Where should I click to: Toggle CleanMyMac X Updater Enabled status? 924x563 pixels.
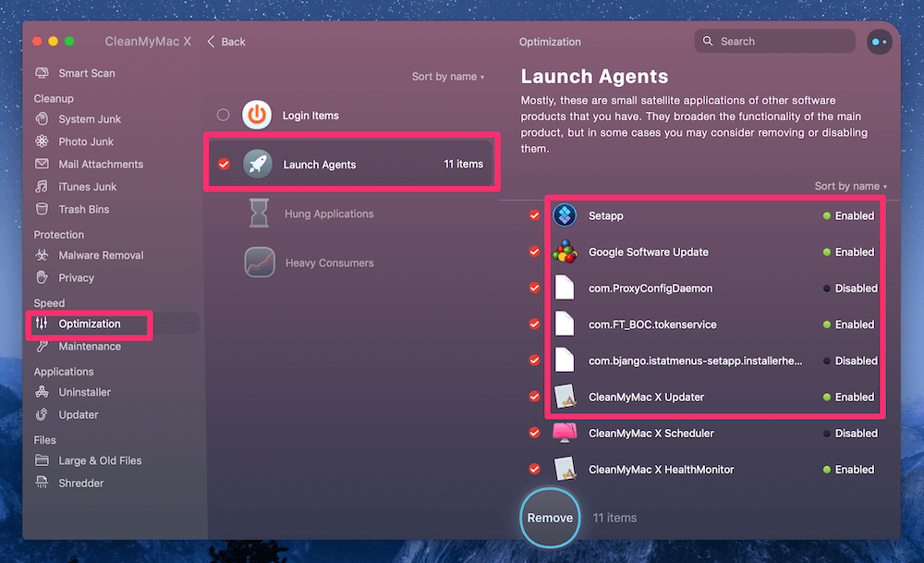848,397
